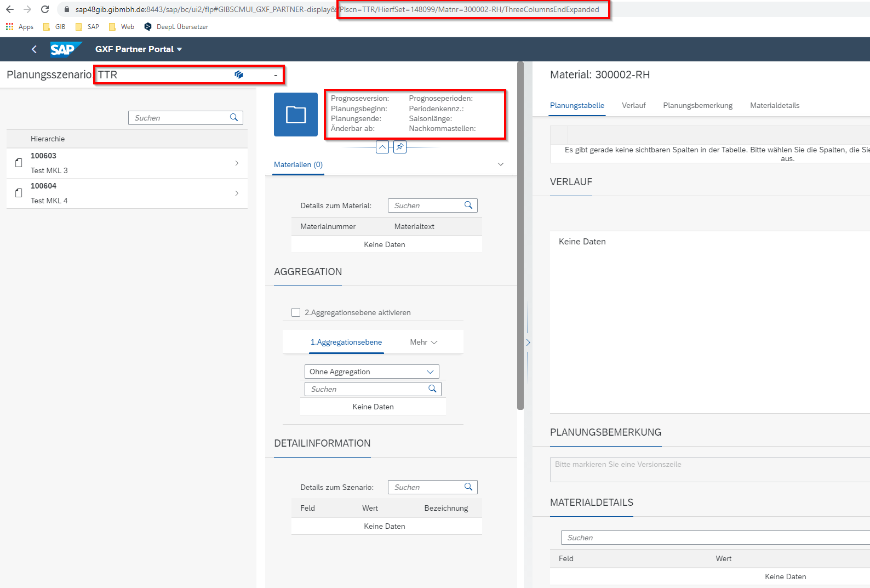
Task: Click the value help icon in Planungsszenario field
Action: (239, 75)
